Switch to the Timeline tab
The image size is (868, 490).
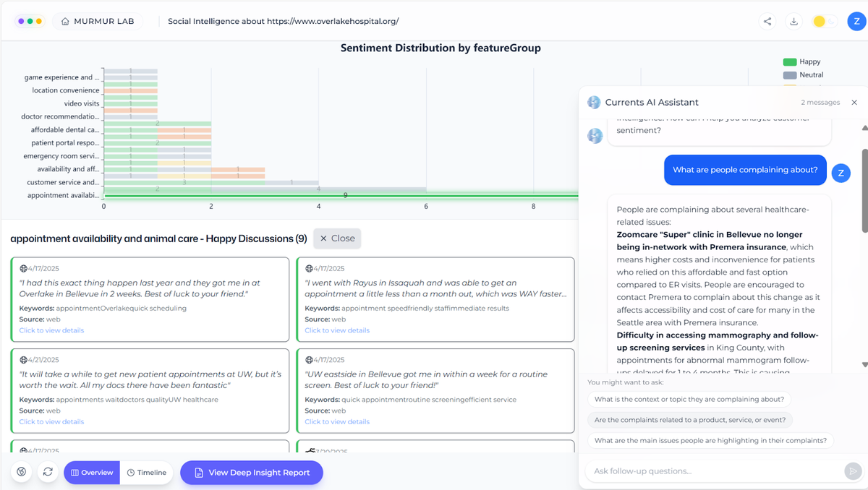click(x=147, y=473)
